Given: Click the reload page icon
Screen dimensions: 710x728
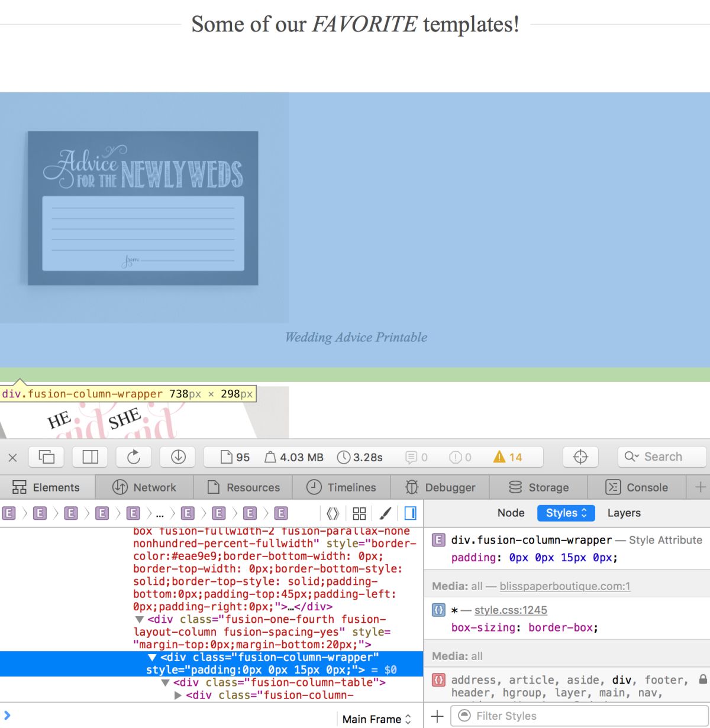Looking at the screenshot, I should point(134,457).
